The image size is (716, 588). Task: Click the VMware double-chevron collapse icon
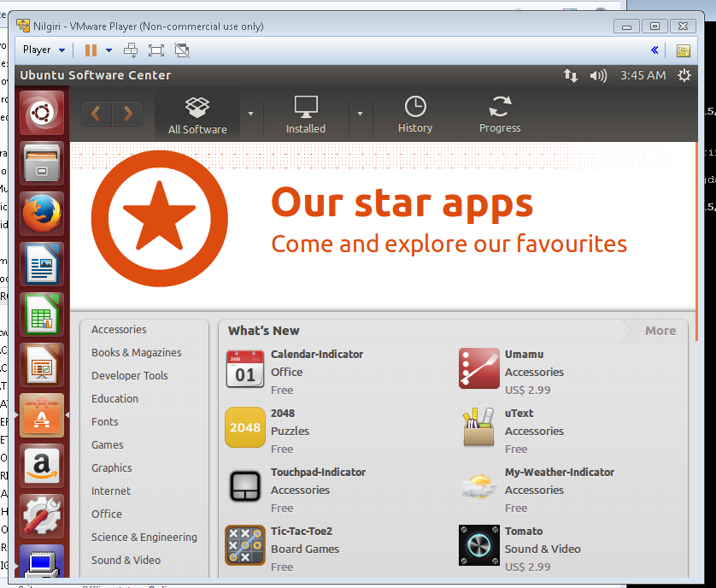click(x=654, y=50)
